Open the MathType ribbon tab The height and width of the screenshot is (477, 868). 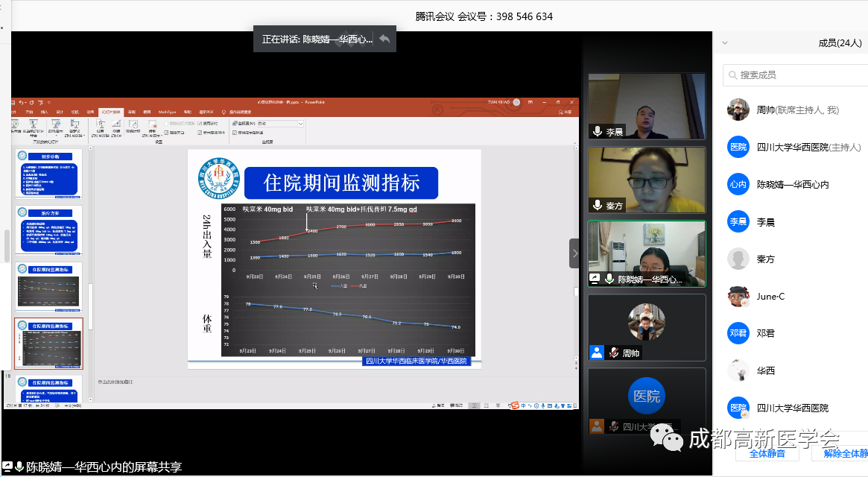point(167,112)
